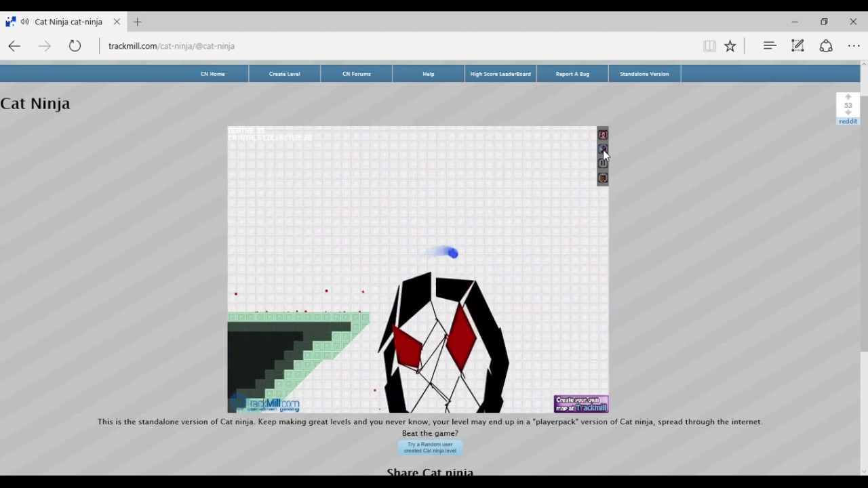Click the second game sidebar icon under cursor

(x=603, y=149)
